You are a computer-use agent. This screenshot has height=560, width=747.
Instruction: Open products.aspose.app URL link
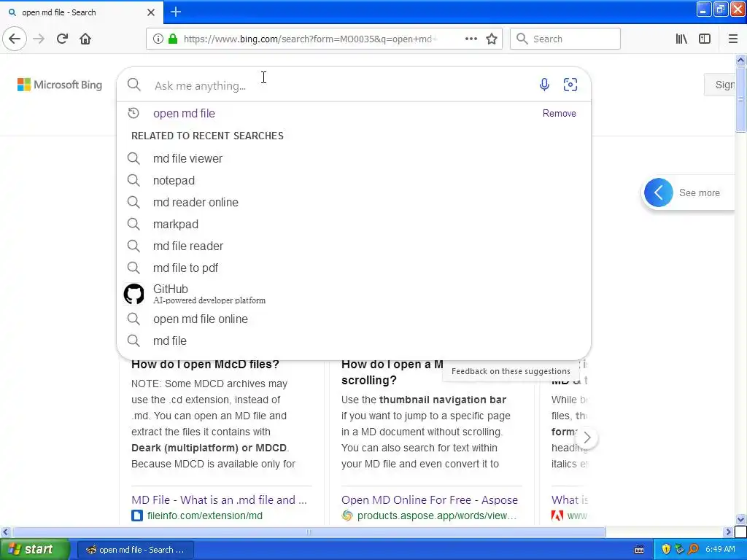tap(436, 516)
